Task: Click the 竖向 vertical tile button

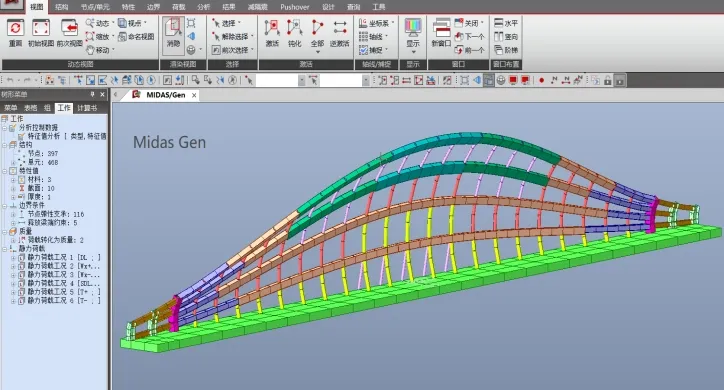Action: coord(506,36)
